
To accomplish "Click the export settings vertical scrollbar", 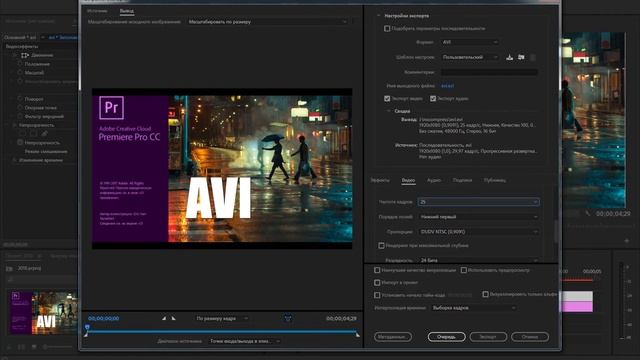I will (555, 232).
